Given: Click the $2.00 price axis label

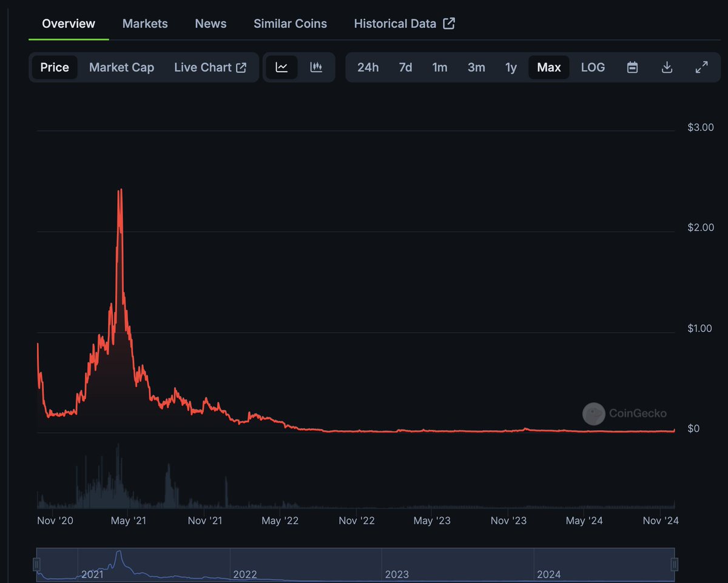Looking at the screenshot, I should pos(699,227).
